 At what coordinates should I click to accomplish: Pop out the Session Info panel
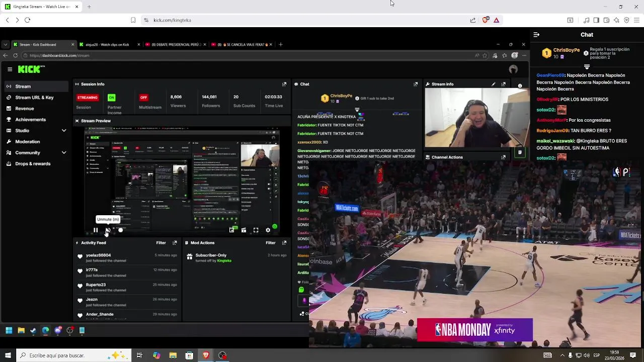[284, 84]
